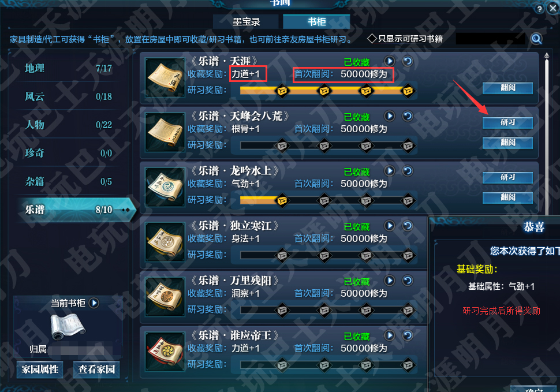The height and width of the screenshot is (392, 560).
Task: Click play arrow next to 当前书柜
Action: (x=94, y=303)
